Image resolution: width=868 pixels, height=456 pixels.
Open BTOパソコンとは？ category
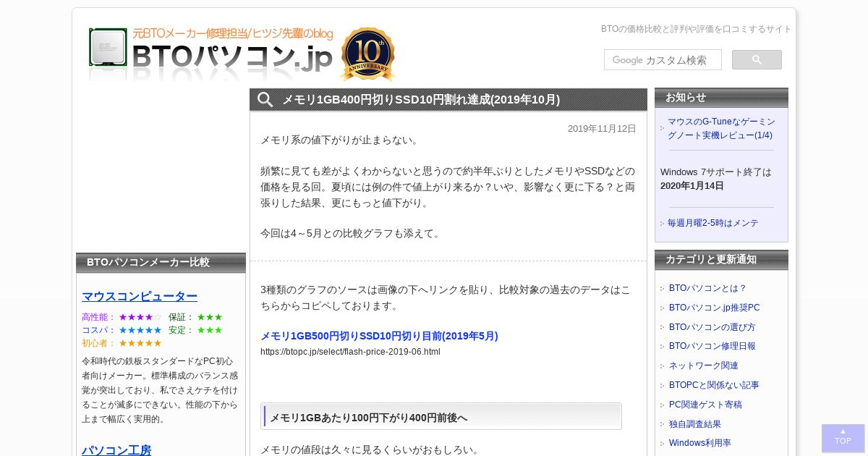[707, 288]
